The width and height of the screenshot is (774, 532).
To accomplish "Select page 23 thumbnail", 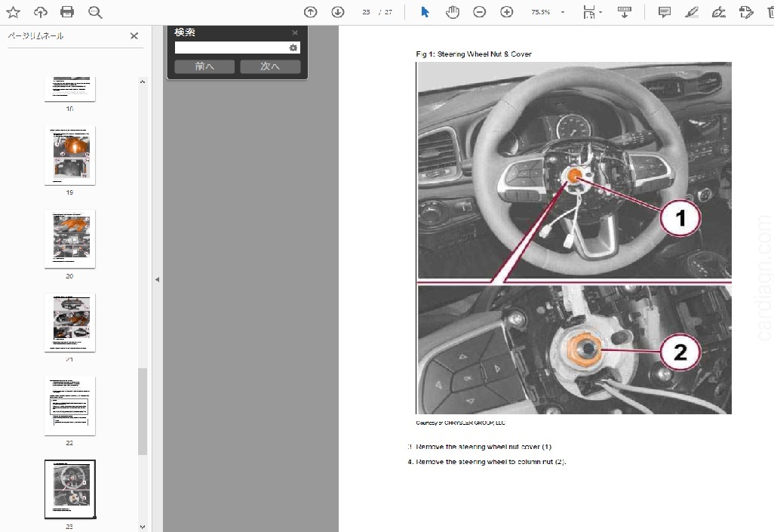I will coord(69,490).
